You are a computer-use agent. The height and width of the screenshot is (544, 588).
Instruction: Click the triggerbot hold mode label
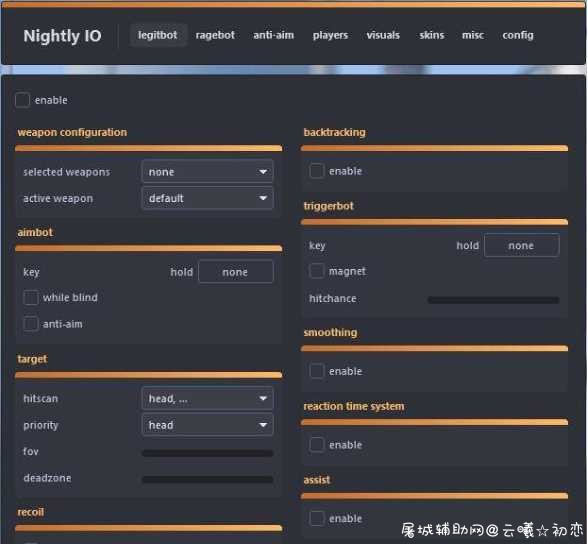pos(468,246)
